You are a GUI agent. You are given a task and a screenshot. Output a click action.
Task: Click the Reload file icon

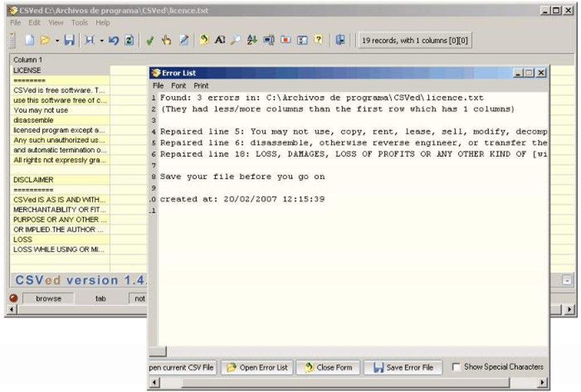pyautogui.click(x=129, y=40)
